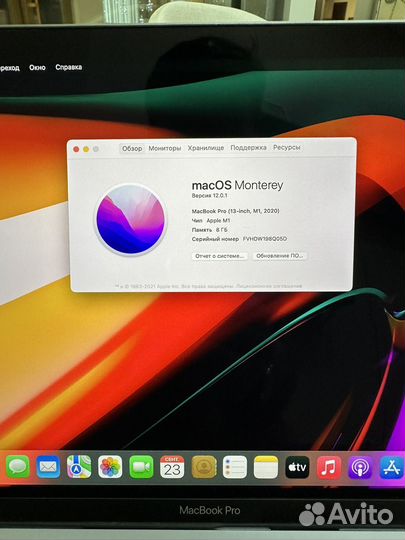
Task: Open Messages from the Dock
Action: tap(18, 467)
